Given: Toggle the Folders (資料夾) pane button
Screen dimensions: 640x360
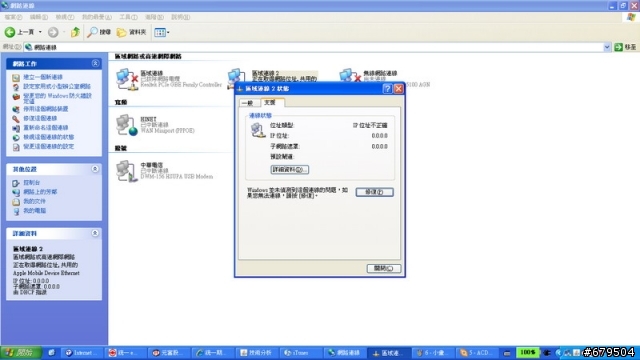Looking at the screenshot, I should [131, 32].
